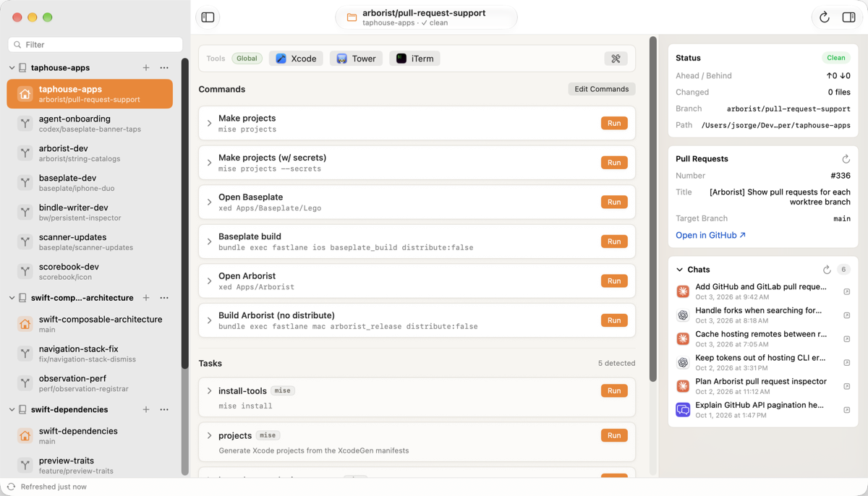Select the observation-perf worktree
The image size is (868, 496).
(90, 383)
